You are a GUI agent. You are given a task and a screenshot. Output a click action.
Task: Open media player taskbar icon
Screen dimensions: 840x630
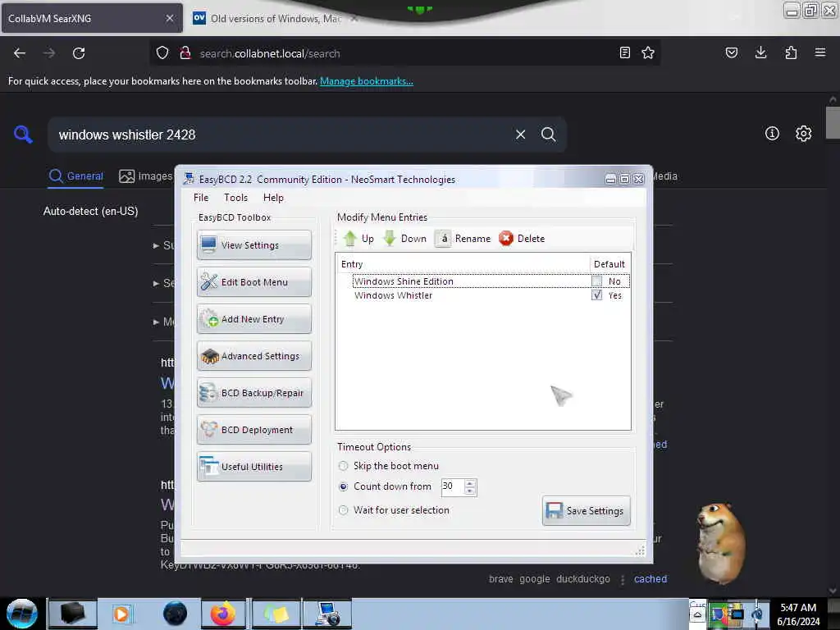[x=121, y=614]
